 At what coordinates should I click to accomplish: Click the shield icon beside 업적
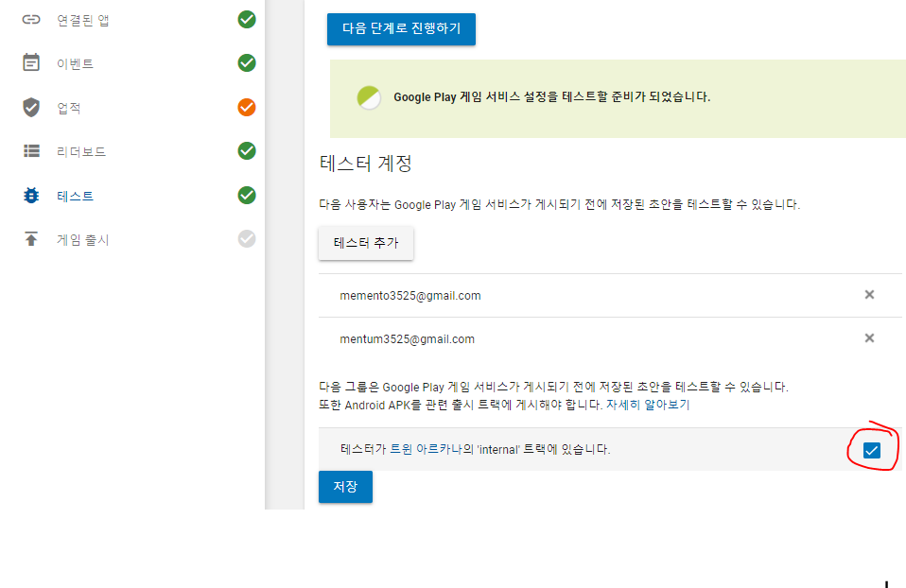point(31,108)
